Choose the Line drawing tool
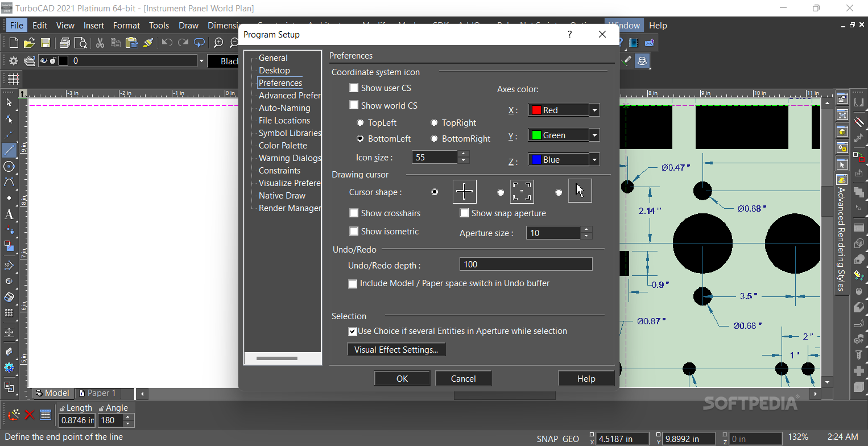 [x=9, y=150]
